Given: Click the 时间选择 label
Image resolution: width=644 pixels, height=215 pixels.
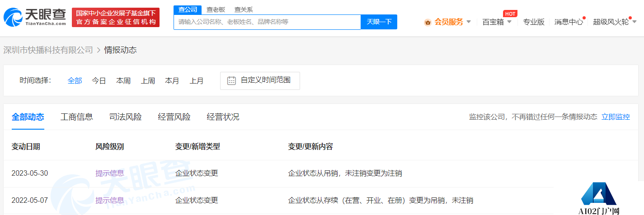Looking at the screenshot, I should click(35, 80).
